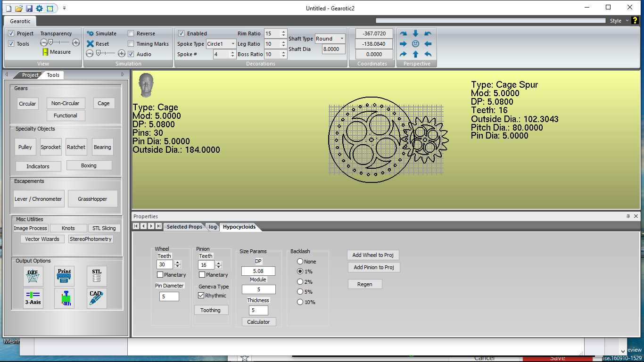This screenshot has height=362, width=644.
Task: Click the DXF output icon
Action: pyautogui.click(x=33, y=276)
